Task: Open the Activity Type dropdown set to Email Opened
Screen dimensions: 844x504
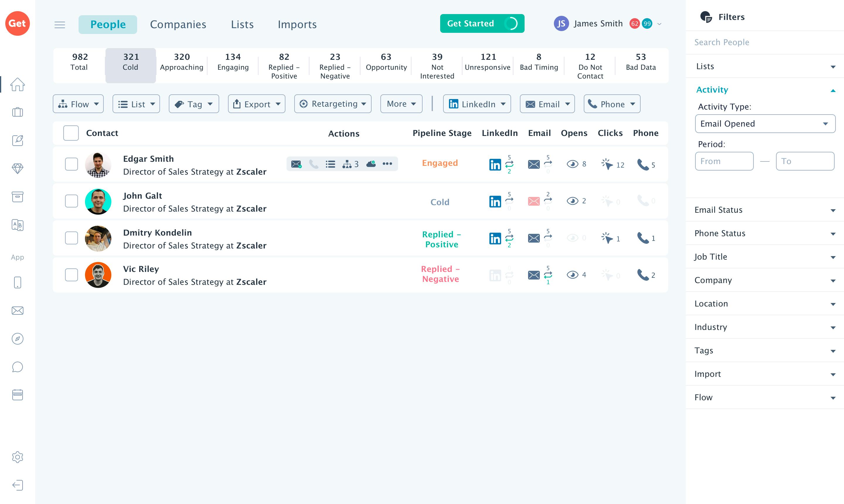Action: [765, 124]
